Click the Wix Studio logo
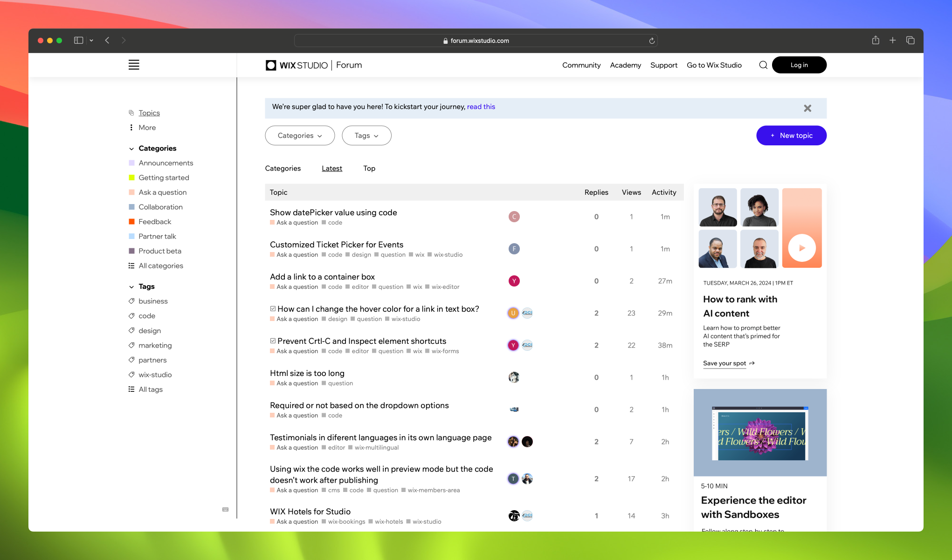 tap(297, 65)
